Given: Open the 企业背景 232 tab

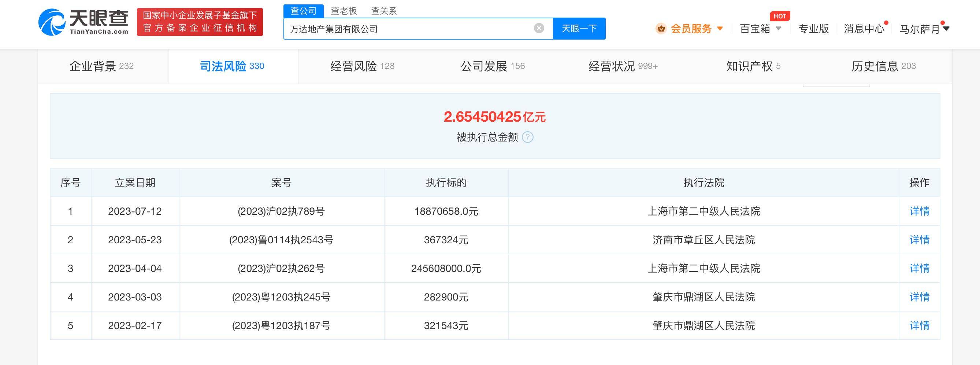Looking at the screenshot, I should click(x=101, y=66).
